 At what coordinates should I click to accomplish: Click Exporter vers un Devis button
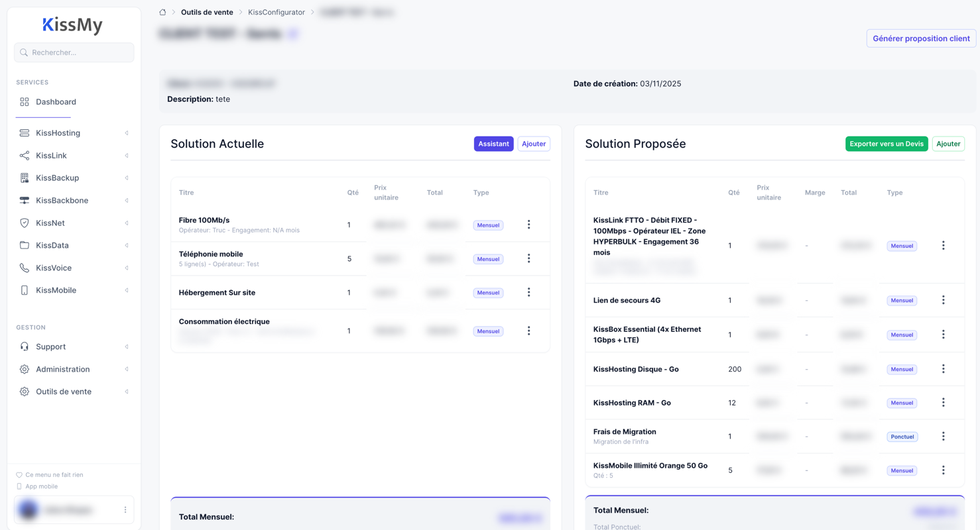click(887, 144)
